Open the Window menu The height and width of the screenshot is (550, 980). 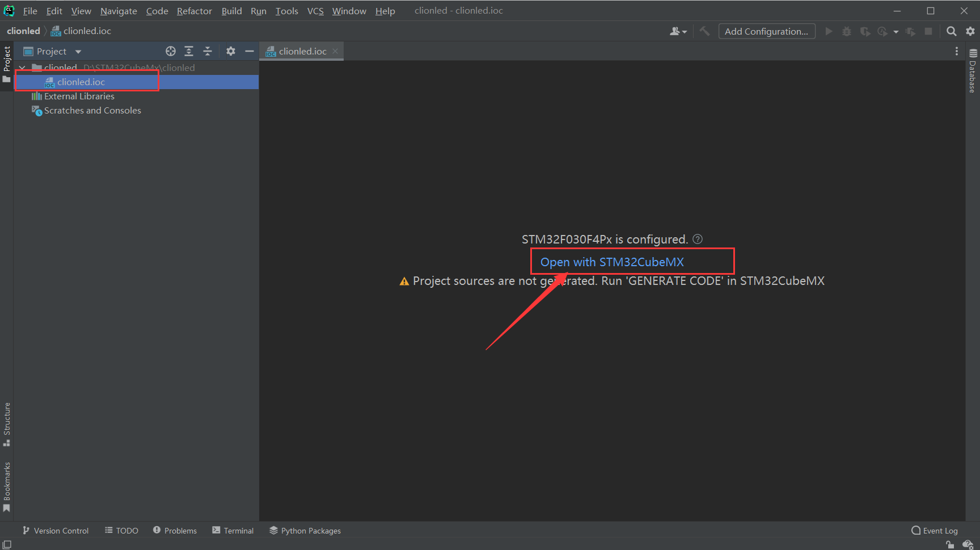tap(349, 11)
